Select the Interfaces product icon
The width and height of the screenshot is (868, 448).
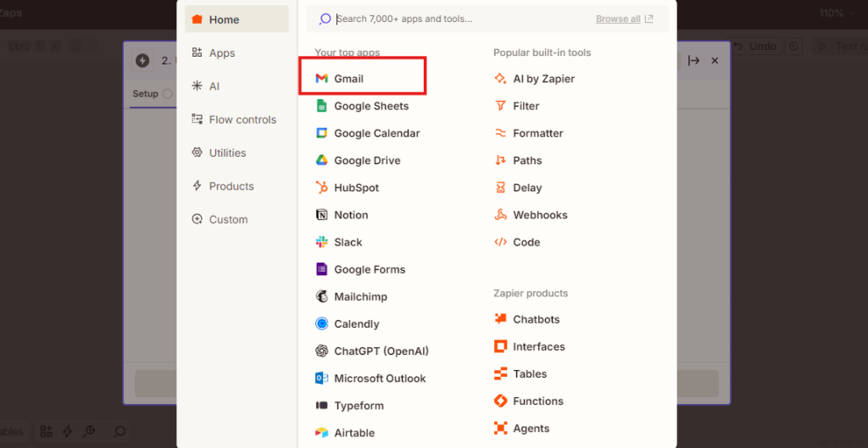500,346
